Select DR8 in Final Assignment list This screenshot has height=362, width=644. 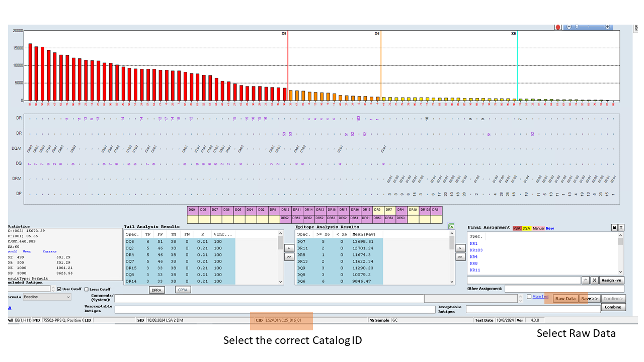click(473, 263)
